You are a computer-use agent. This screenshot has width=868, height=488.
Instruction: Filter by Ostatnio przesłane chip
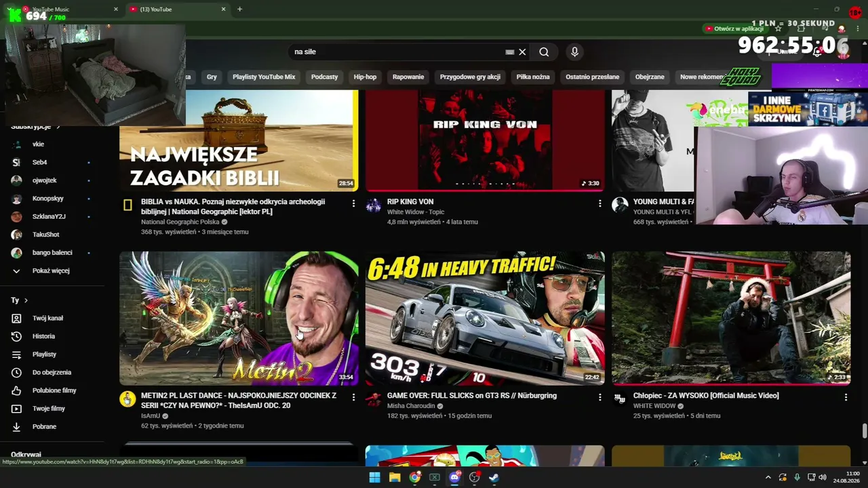592,77
